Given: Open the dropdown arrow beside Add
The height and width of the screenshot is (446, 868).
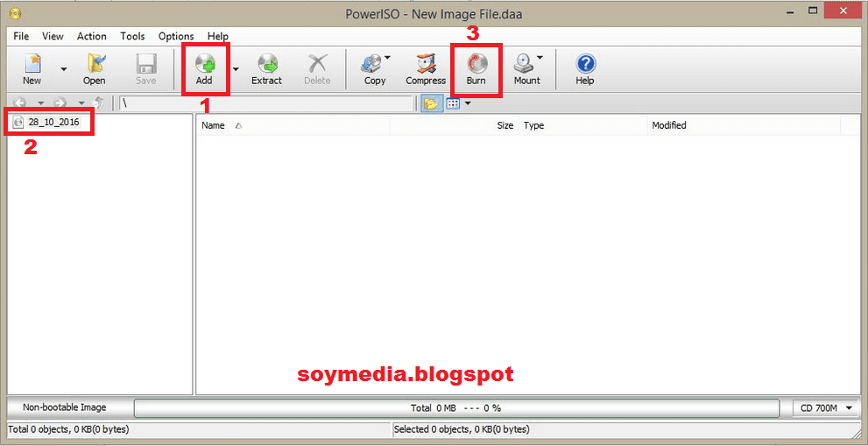Looking at the screenshot, I should pos(236,70).
